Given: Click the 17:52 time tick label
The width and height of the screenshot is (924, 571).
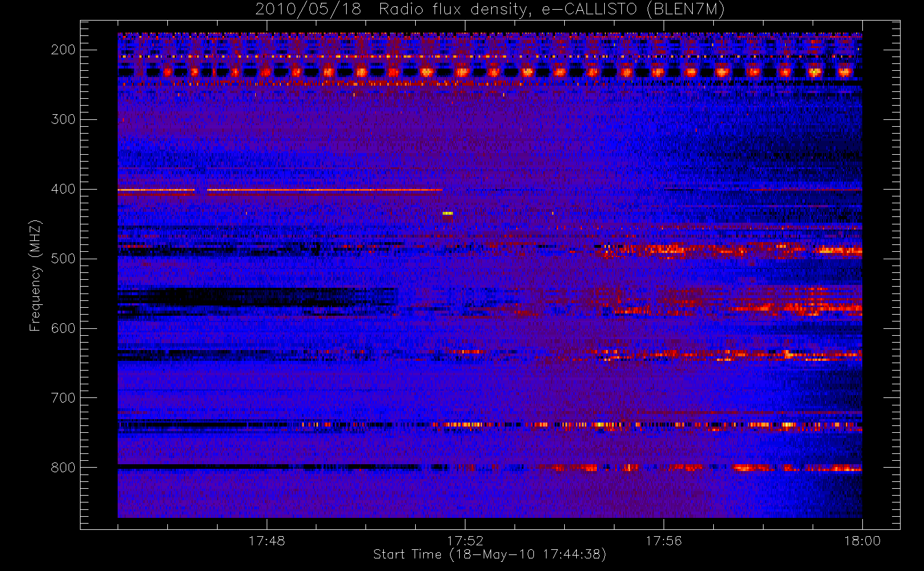Looking at the screenshot, I should [465, 541].
